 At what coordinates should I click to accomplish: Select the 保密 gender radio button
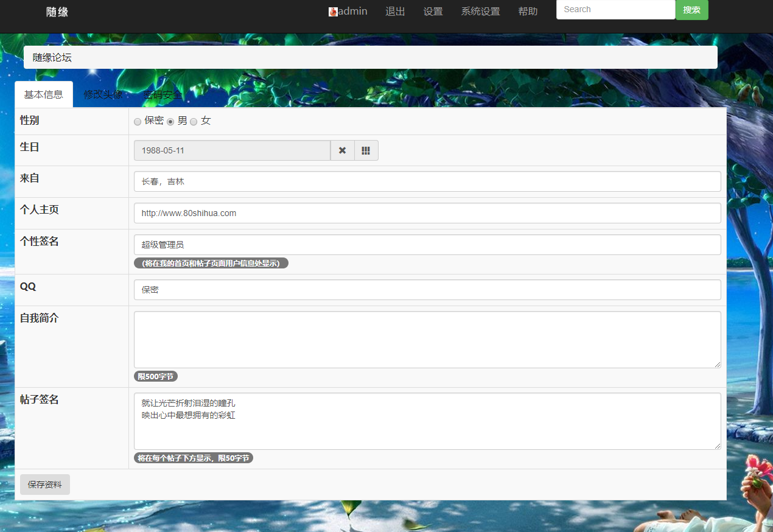[138, 122]
